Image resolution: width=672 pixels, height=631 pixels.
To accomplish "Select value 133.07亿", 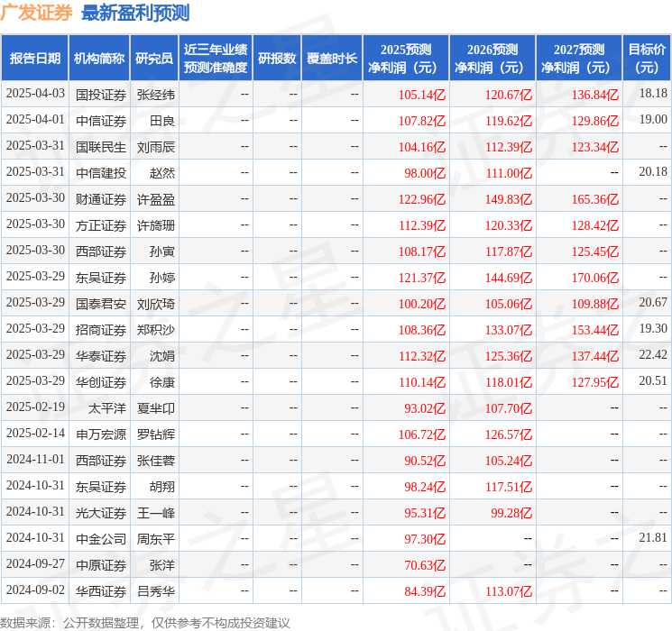I will (509, 330).
